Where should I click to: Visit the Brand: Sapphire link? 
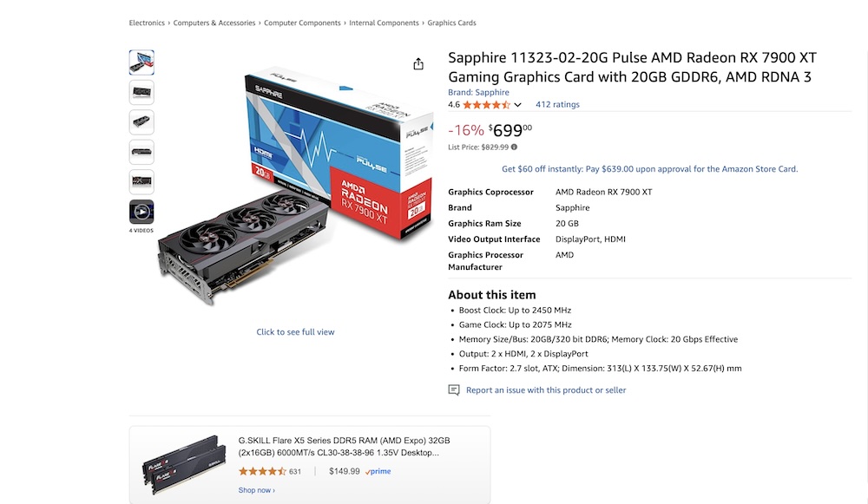478,92
